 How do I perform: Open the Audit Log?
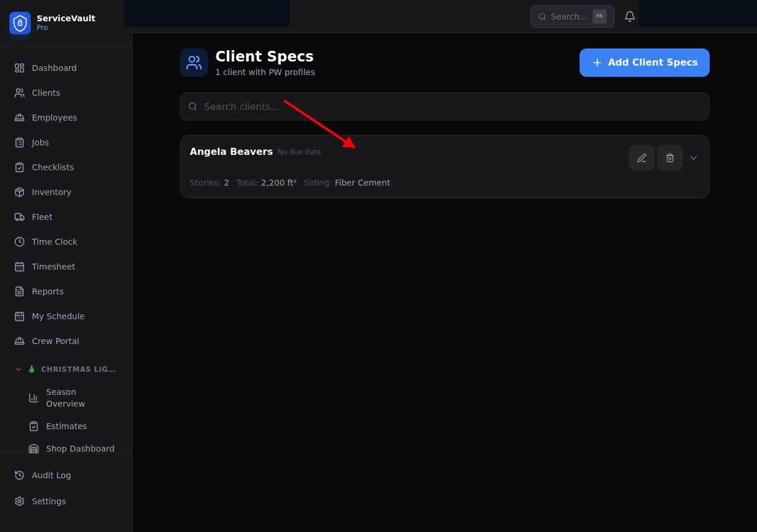(51, 475)
